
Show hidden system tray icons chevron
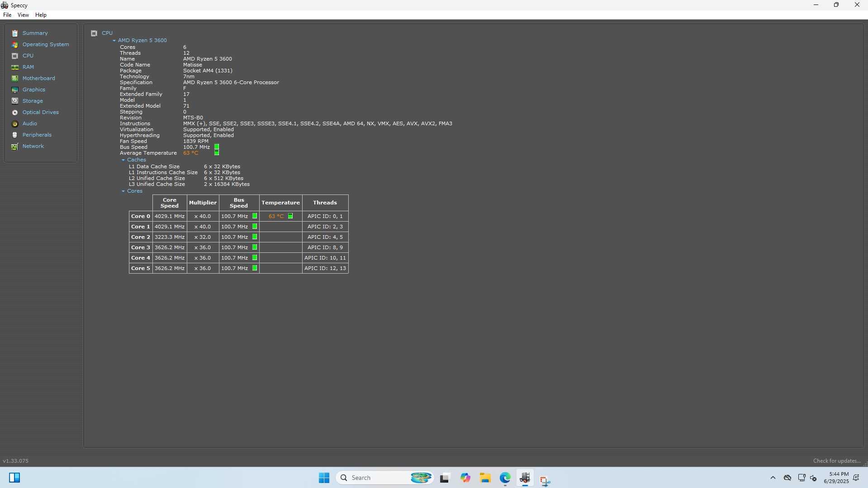(x=773, y=478)
